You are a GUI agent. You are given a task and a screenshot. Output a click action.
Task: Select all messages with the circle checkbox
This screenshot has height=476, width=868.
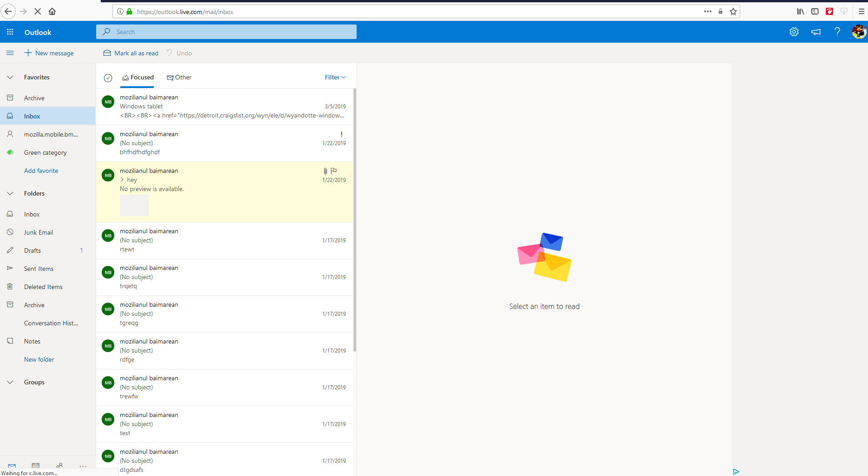pyautogui.click(x=108, y=78)
